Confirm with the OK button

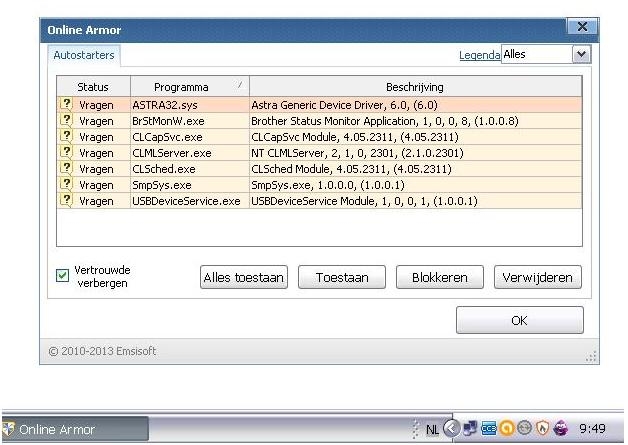click(519, 320)
